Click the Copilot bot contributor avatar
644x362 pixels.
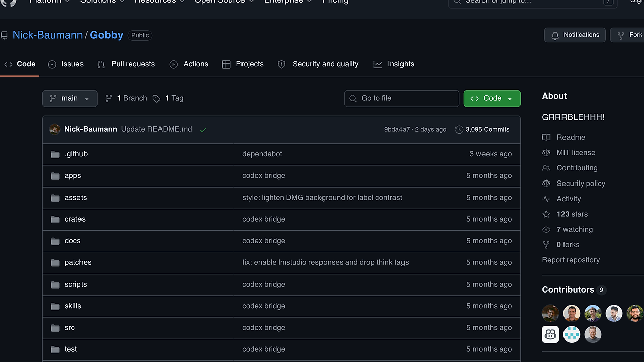tap(550, 334)
